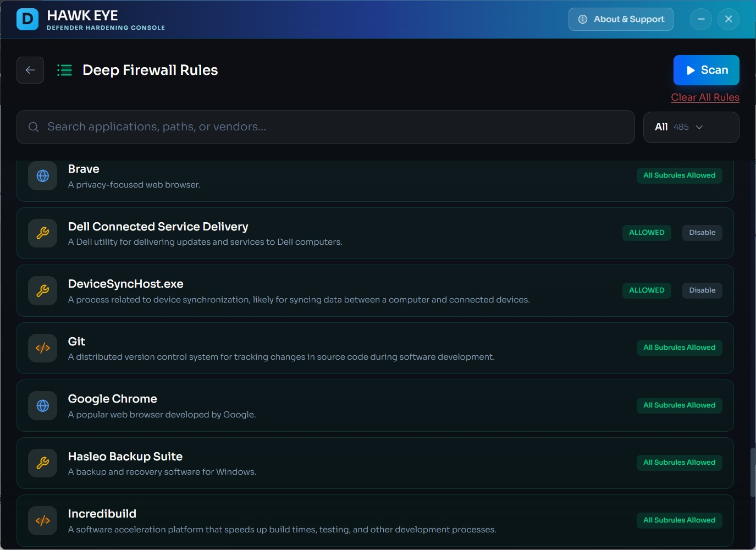Click the Hasleo Backup Suite wrench icon
The width and height of the screenshot is (756, 550).
pyautogui.click(x=42, y=463)
